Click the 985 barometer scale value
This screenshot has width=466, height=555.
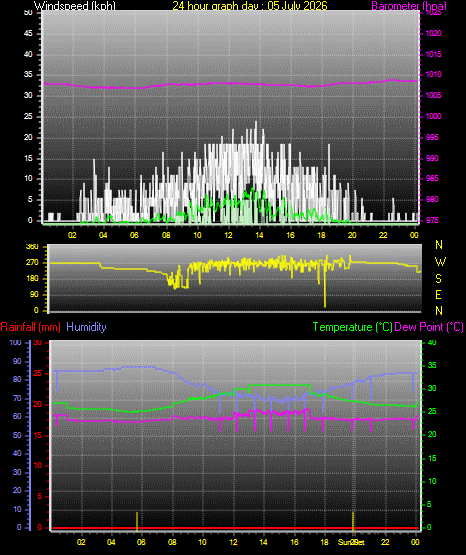point(432,178)
